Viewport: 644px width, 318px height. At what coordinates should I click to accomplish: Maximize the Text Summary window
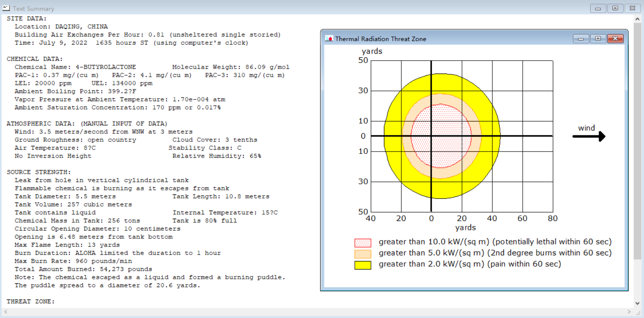point(615,8)
